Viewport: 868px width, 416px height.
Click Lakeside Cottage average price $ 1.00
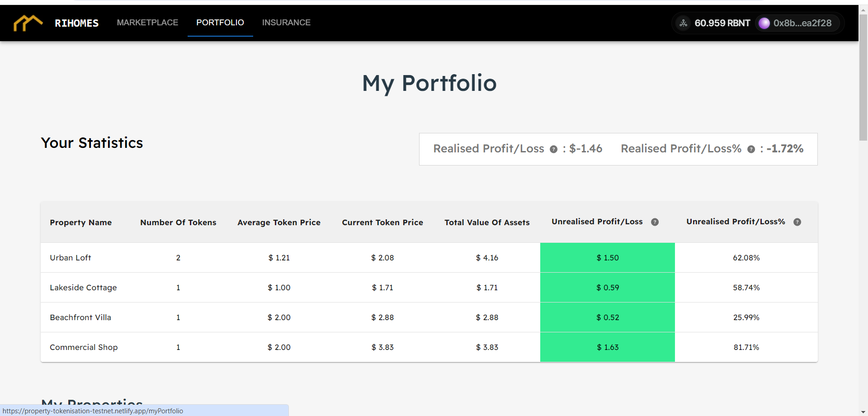[279, 288]
